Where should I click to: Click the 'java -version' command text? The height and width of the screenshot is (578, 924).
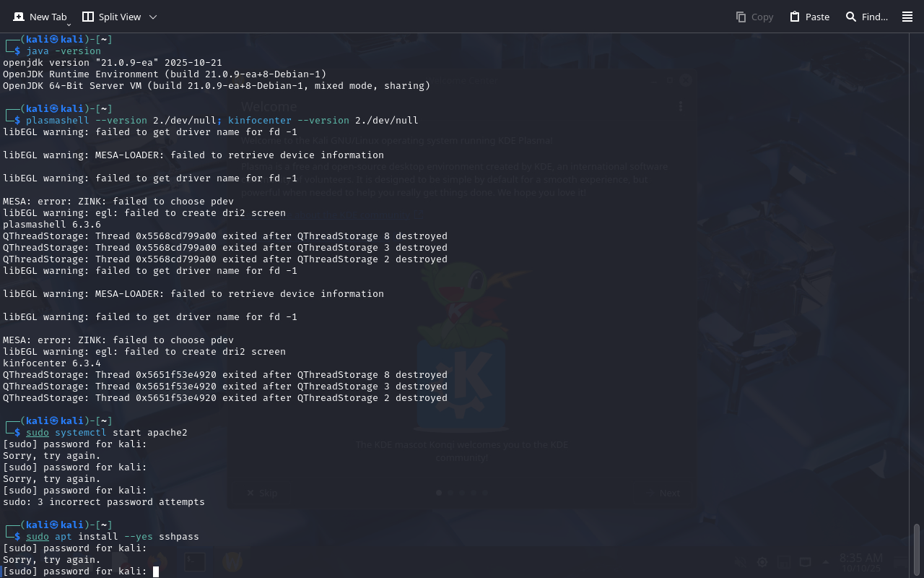coord(64,51)
